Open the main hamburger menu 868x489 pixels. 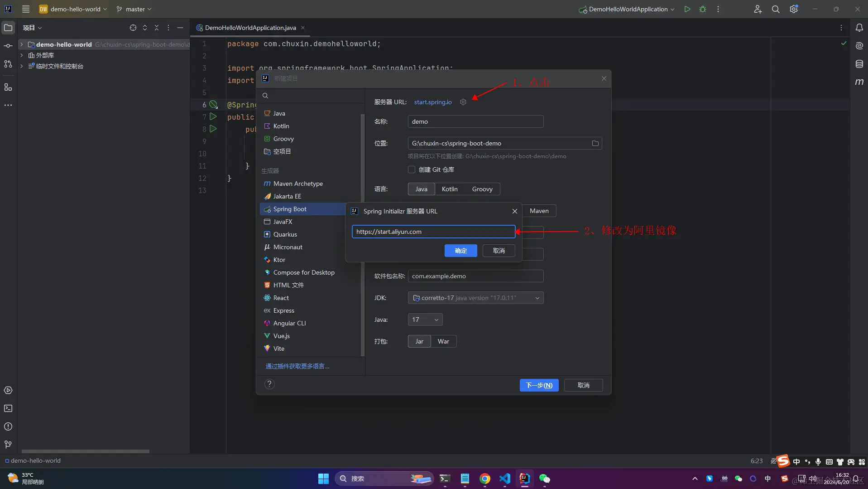(x=26, y=9)
